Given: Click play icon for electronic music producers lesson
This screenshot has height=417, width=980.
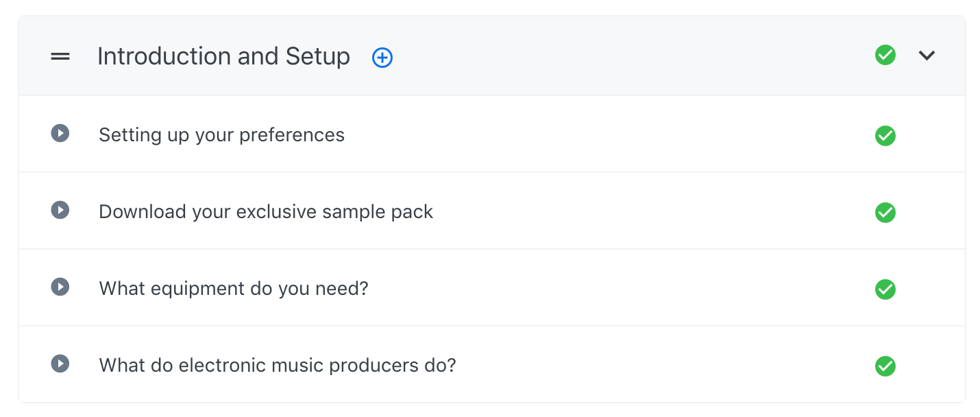Looking at the screenshot, I should coord(60,364).
